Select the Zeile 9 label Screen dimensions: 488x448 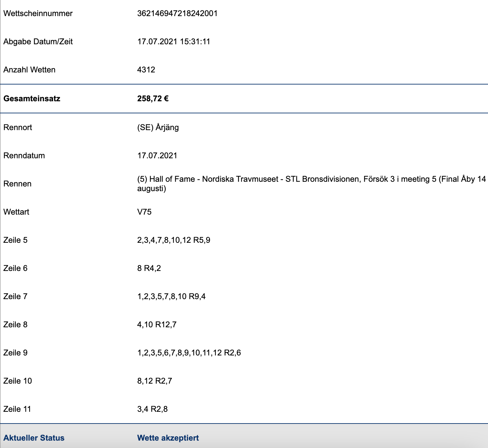pos(15,353)
